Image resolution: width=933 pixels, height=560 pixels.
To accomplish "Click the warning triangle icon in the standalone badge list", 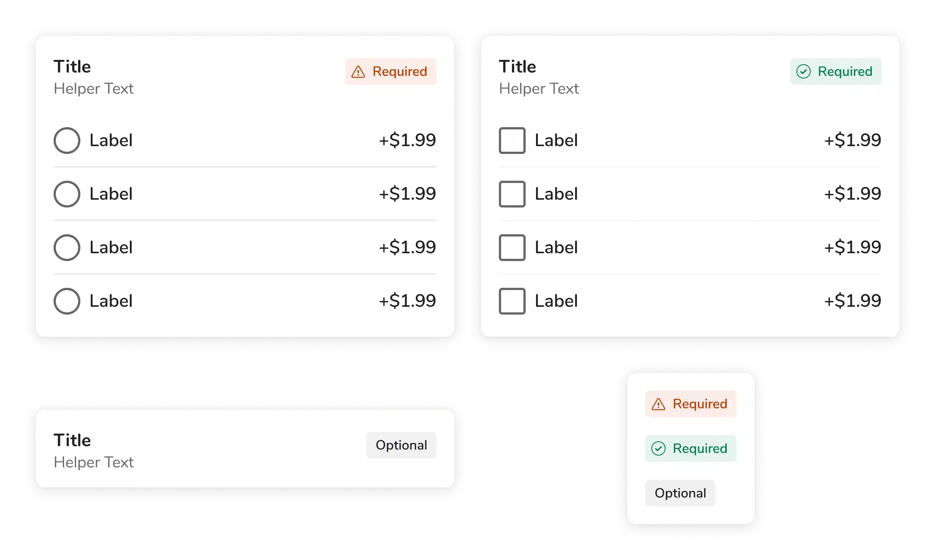I will click(x=658, y=404).
